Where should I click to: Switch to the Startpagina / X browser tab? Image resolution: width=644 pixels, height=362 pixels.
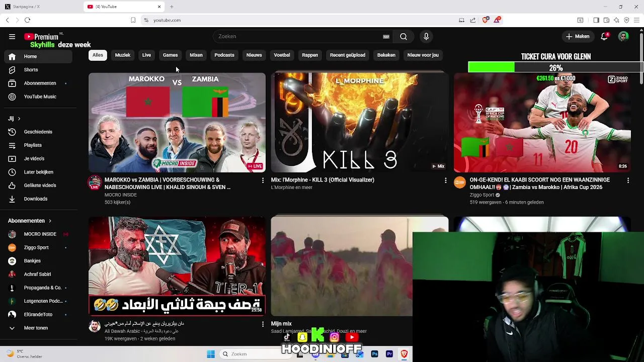(40, 7)
